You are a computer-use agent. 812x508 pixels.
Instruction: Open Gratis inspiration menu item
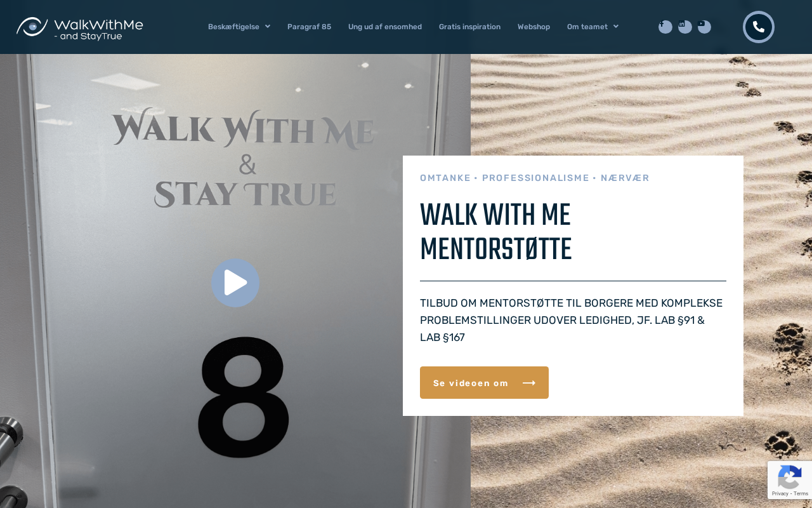click(x=469, y=27)
